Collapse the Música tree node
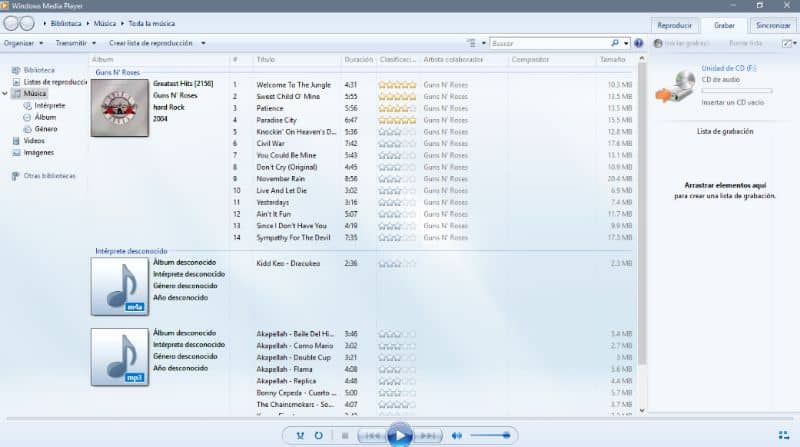The width and height of the screenshot is (800, 447). tap(5, 93)
